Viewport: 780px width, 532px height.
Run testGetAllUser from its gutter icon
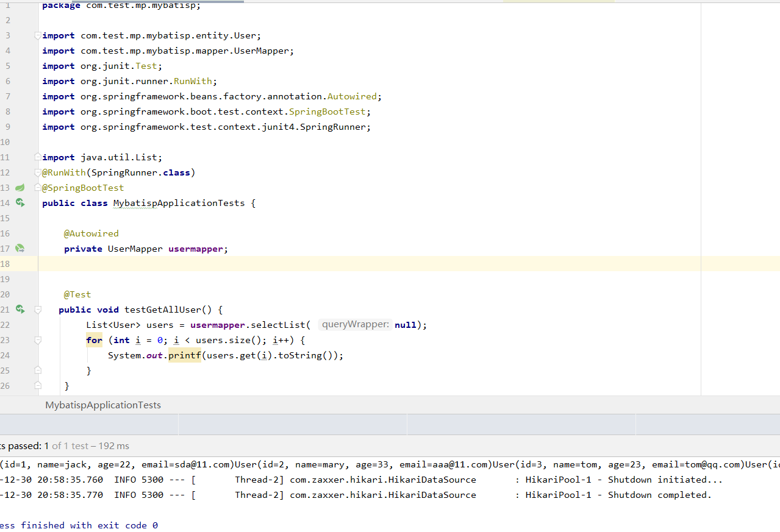pyautogui.click(x=20, y=310)
